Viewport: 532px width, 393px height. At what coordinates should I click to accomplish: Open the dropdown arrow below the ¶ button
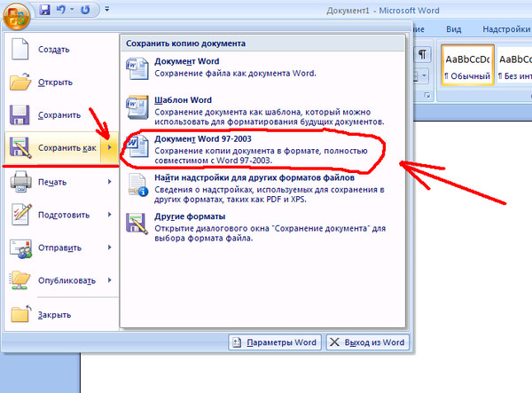(424, 75)
